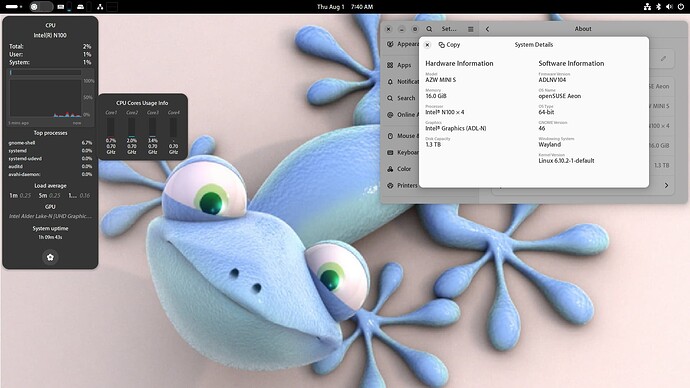
Task: Open the Settings hamburger menu
Action: click(470, 29)
